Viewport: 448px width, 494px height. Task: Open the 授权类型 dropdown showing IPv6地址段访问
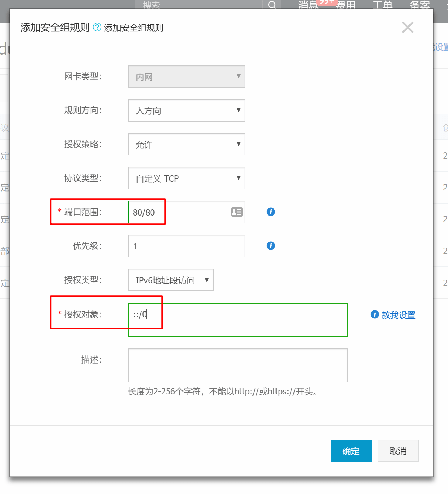pyautogui.click(x=171, y=280)
